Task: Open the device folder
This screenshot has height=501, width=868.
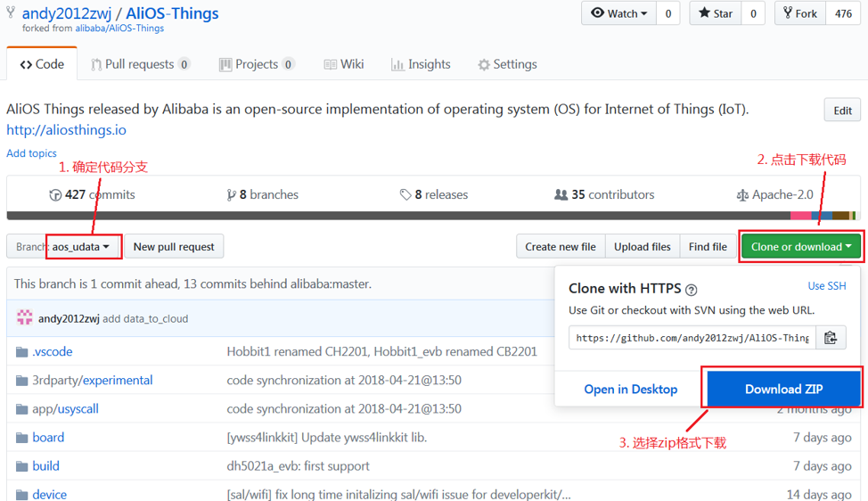Action: (49, 495)
